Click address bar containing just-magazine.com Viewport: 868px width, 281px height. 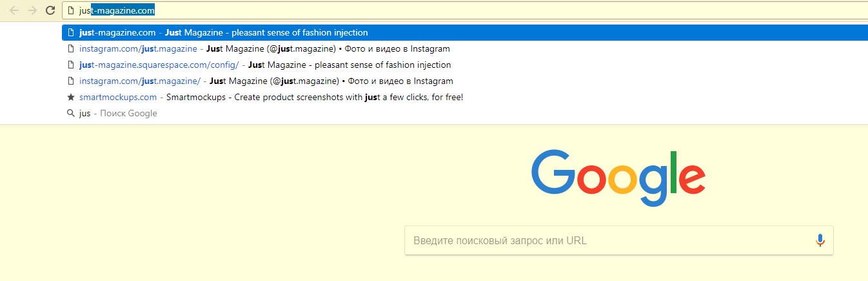pos(464,10)
